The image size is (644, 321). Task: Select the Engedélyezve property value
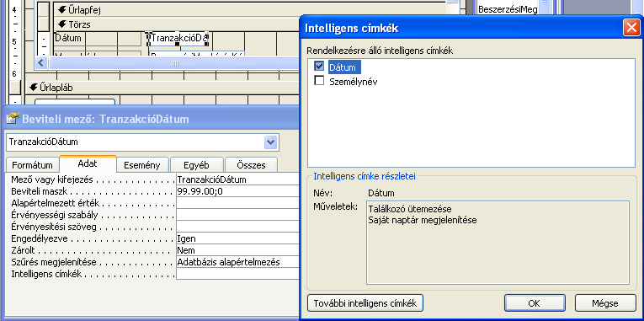tap(237, 238)
